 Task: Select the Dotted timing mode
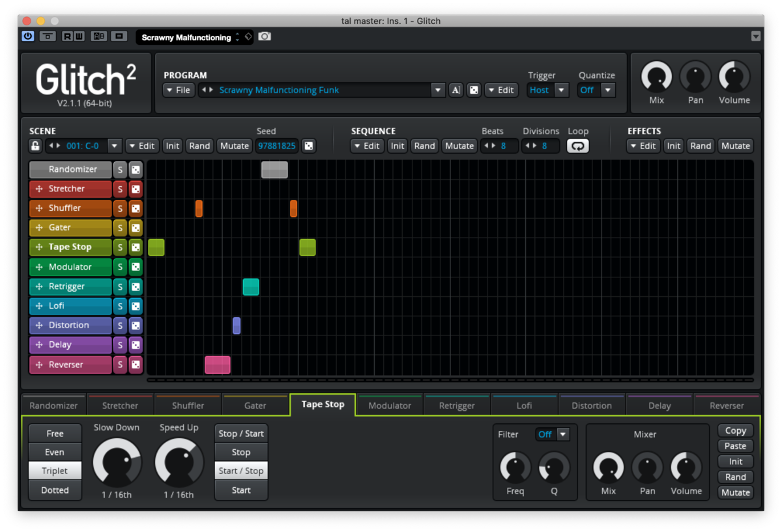coord(55,490)
